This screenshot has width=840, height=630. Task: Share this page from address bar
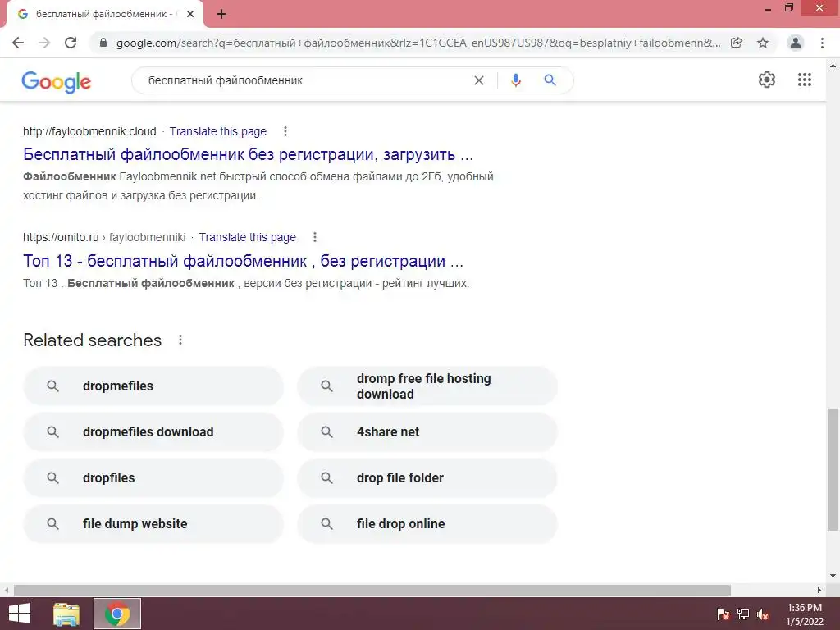pos(737,43)
